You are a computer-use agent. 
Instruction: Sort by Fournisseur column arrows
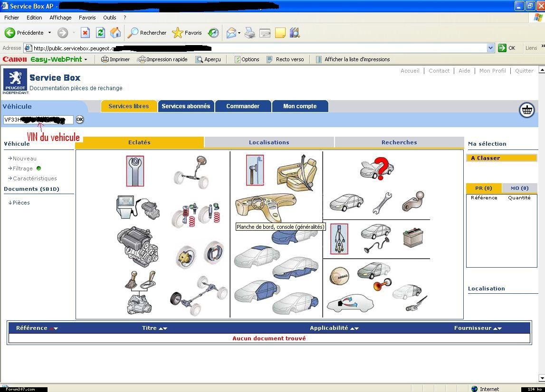click(497, 328)
